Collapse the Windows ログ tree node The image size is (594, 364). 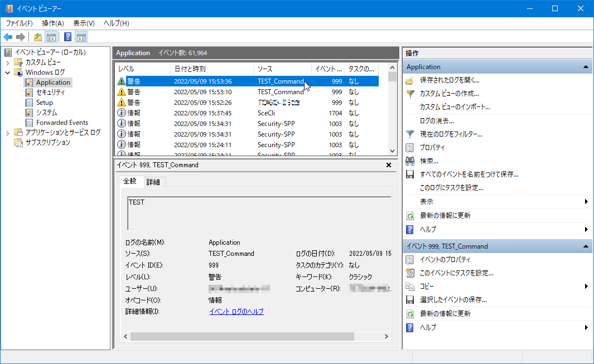8,72
